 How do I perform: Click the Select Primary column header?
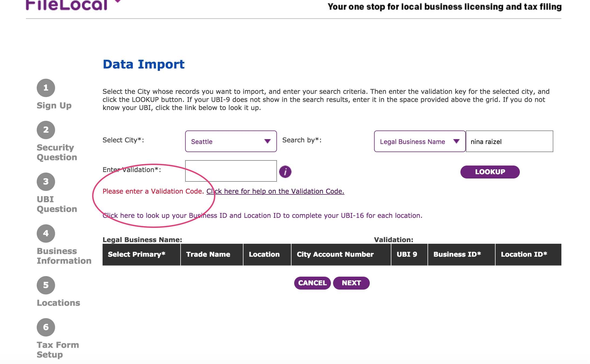[137, 255]
